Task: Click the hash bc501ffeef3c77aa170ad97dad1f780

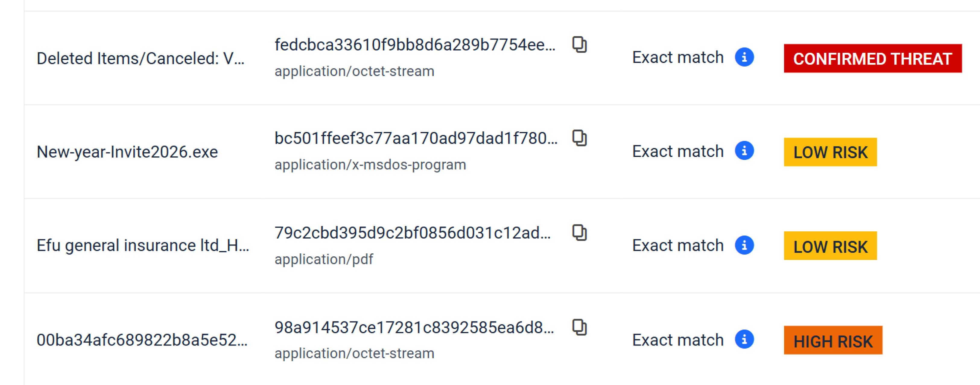Action: [x=416, y=138]
